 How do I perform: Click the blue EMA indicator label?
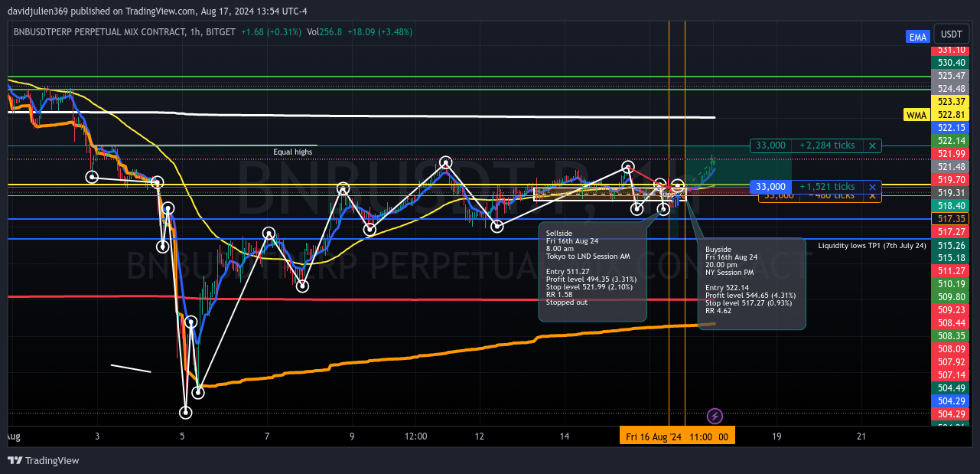918,37
